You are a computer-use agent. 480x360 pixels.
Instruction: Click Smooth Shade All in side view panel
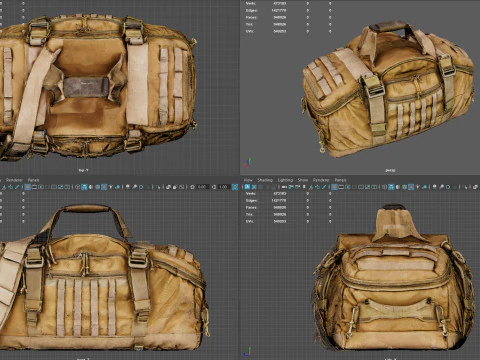click(x=391, y=187)
